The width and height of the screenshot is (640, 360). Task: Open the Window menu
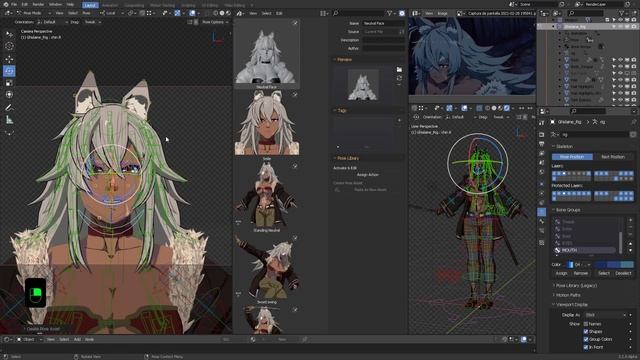point(55,4)
